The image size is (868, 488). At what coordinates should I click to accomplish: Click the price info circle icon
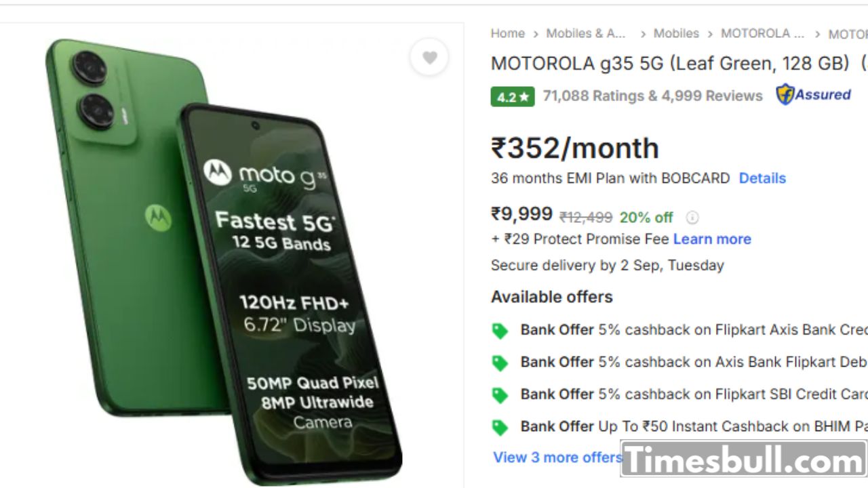pos(692,218)
